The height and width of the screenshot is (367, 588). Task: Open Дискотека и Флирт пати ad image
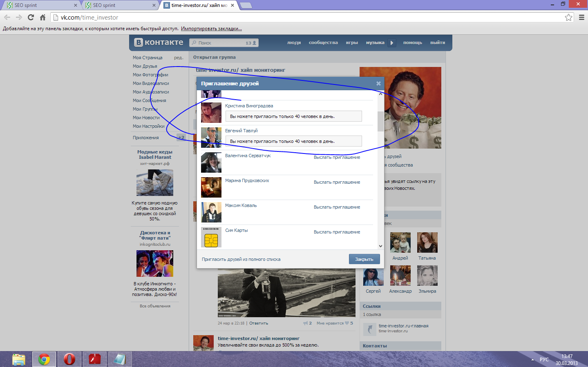(155, 263)
